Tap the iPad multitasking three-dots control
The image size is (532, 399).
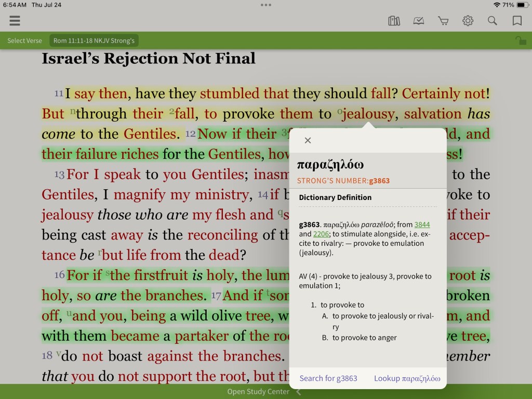(266, 5)
